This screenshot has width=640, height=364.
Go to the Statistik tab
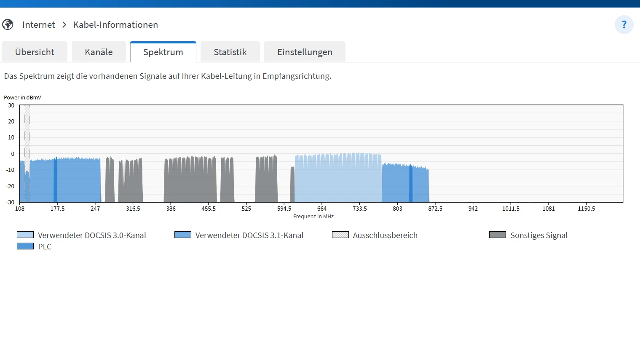[230, 52]
